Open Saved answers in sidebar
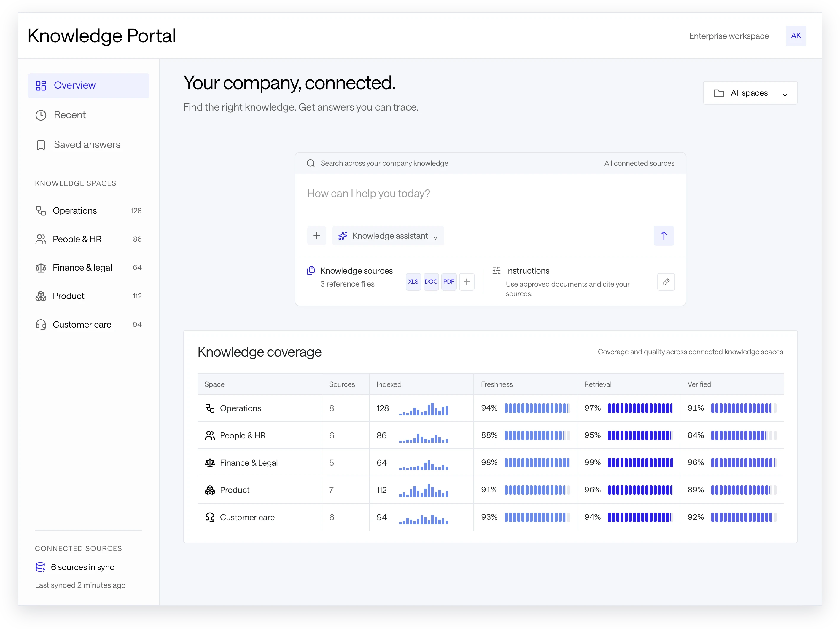Image resolution: width=840 pixels, height=629 pixels. (88, 145)
